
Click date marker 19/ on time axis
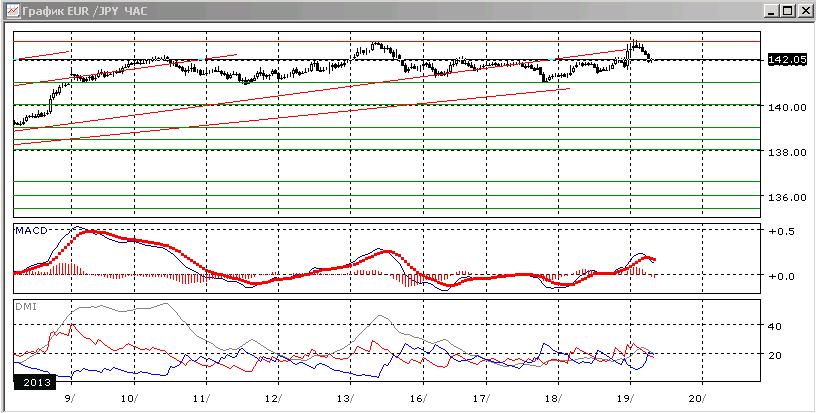[x=626, y=399]
